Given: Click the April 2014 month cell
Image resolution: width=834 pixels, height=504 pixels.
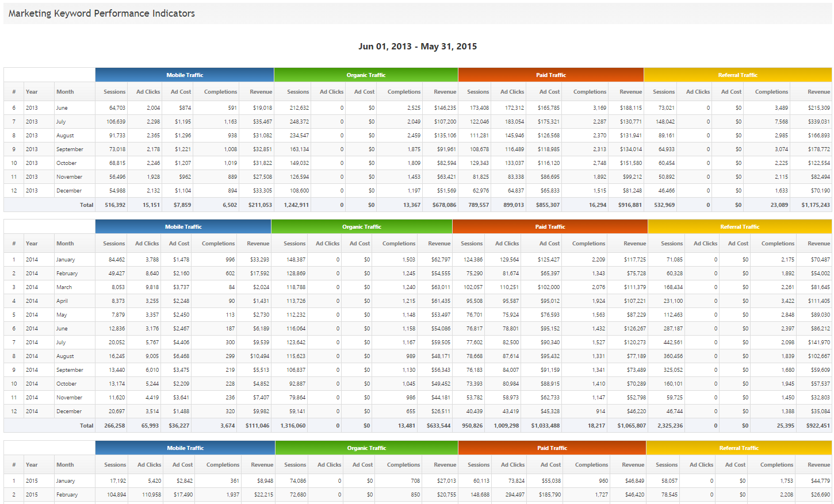Looking at the screenshot, I should coord(62,301).
